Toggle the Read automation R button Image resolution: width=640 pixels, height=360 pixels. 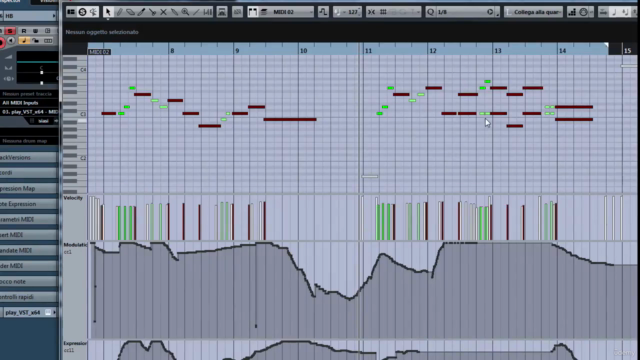[24, 31]
